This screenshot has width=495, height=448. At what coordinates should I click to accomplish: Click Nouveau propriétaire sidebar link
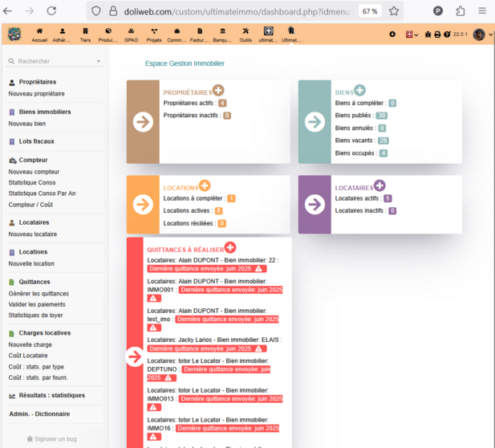click(36, 94)
